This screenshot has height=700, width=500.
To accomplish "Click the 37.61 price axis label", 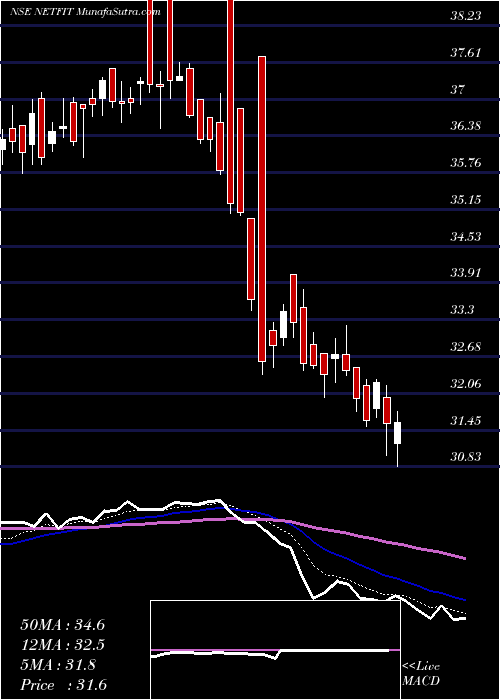I will click(x=466, y=53).
